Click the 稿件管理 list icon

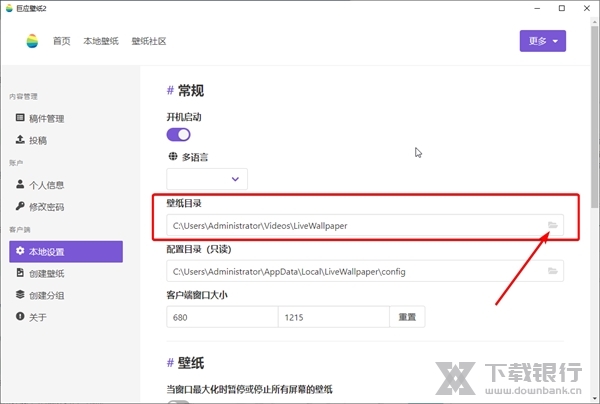coord(20,117)
